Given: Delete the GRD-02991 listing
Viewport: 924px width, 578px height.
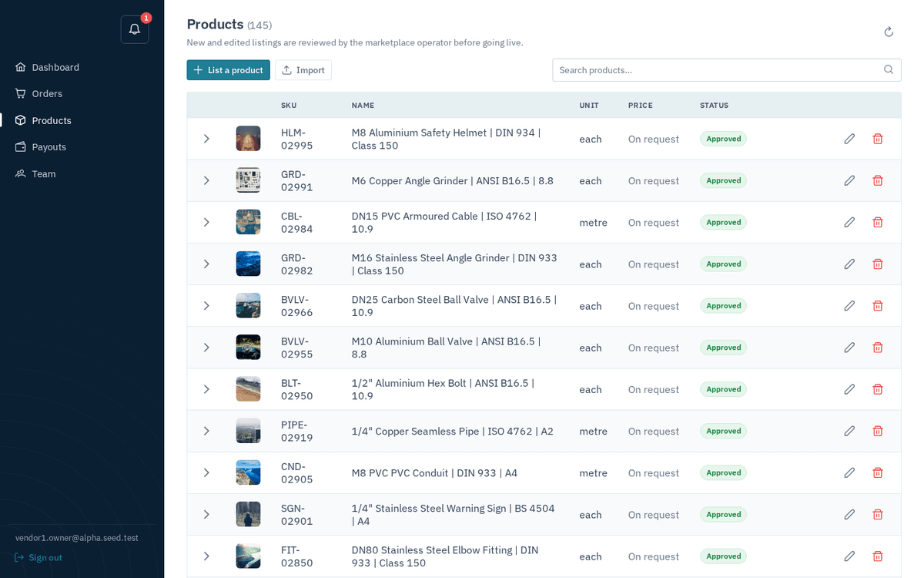Looking at the screenshot, I should pyautogui.click(x=878, y=180).
